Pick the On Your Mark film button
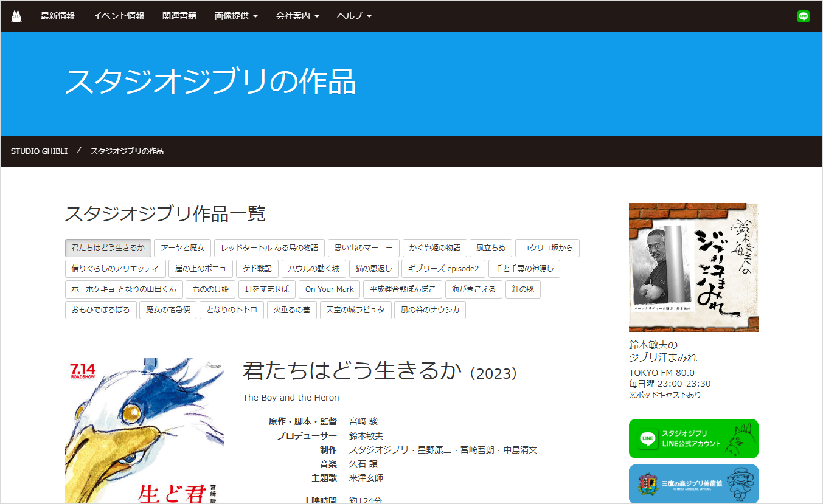The image size is (823, 504). [x=329, y=289]
